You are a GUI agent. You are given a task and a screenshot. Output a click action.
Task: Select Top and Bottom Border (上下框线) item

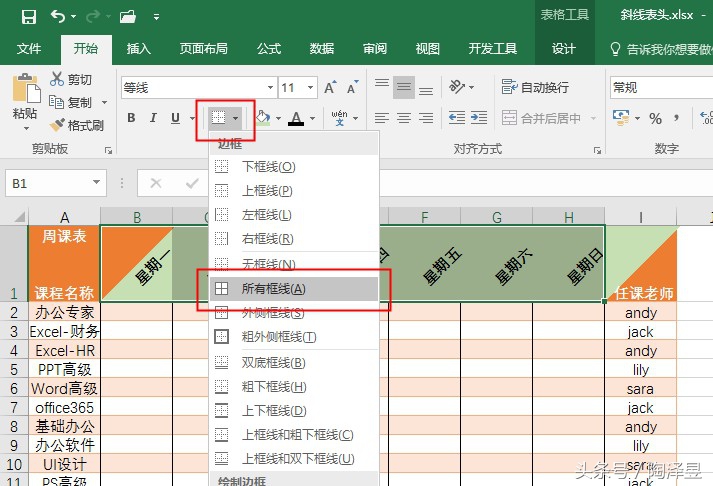point(294,411)
